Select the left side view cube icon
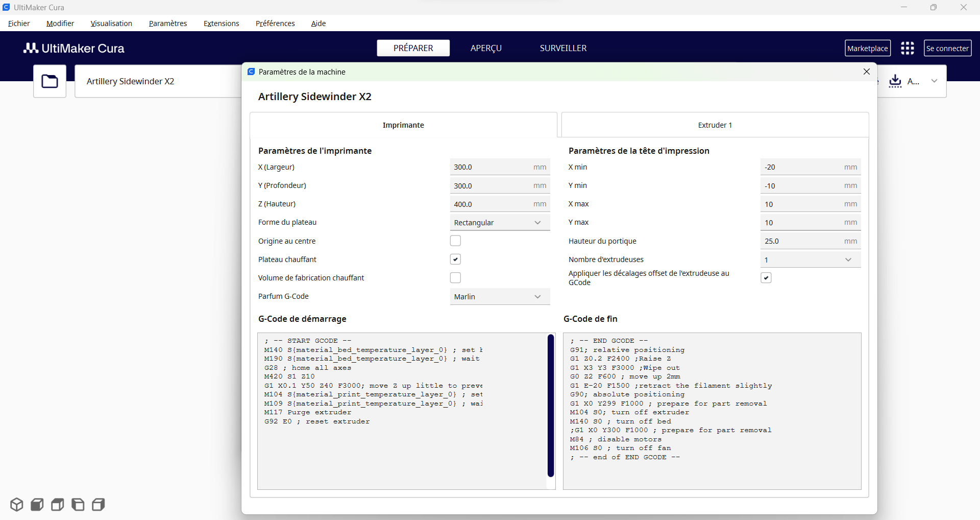980x520 pixels. (x=78, y=505)
